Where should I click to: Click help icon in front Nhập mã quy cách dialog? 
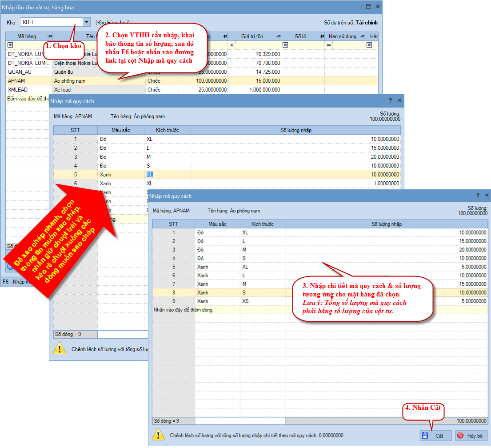478,196
